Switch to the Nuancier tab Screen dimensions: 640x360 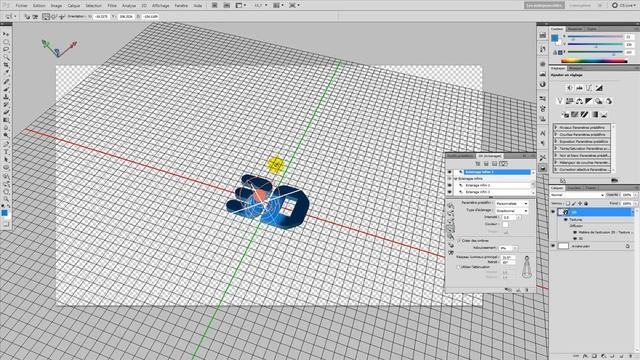coord(575,29)
